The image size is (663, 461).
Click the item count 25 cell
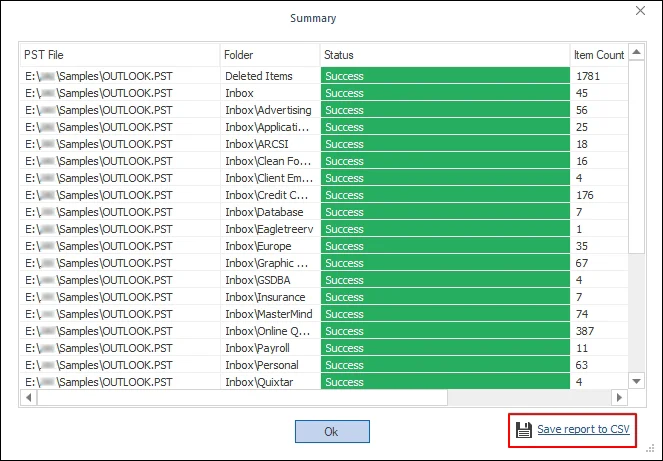click(x=599, y=127)
